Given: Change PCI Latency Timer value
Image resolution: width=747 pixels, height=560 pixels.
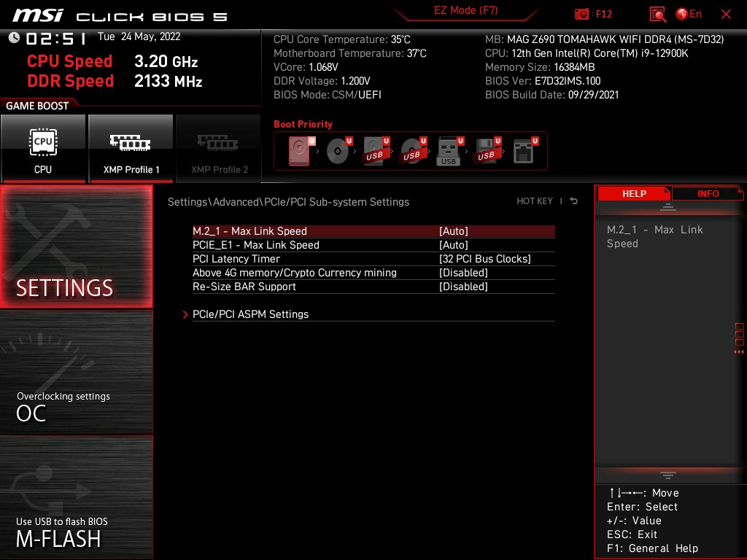Looking at the screenshot, I should (x=373, y=259).
